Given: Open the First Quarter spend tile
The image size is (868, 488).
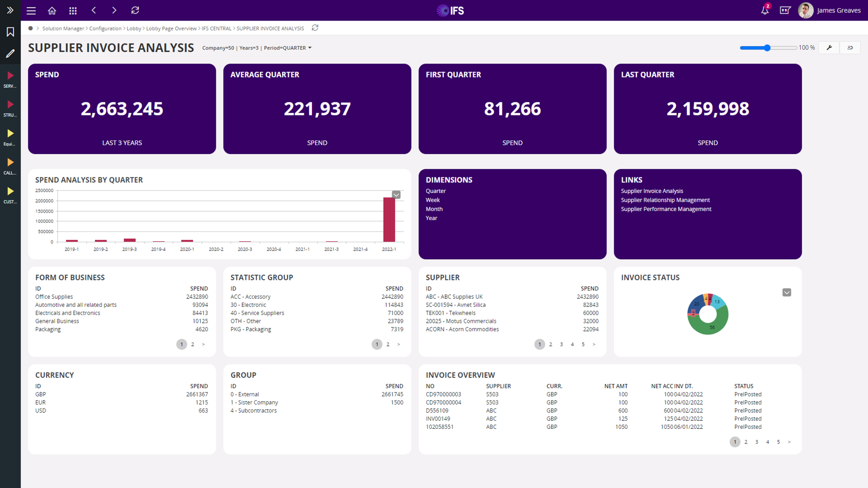Looking at the screenshot, I should [513, 109].
